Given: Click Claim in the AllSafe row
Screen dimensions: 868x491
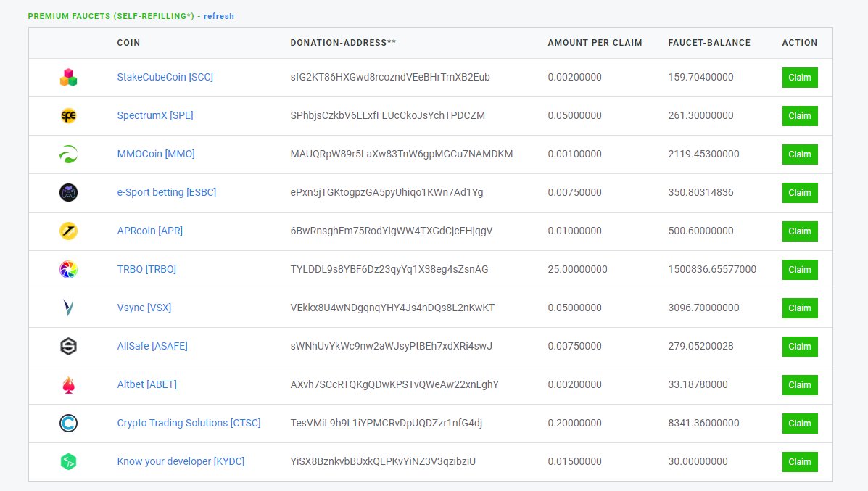Looking at the screenshot, I should click(799, 347).
